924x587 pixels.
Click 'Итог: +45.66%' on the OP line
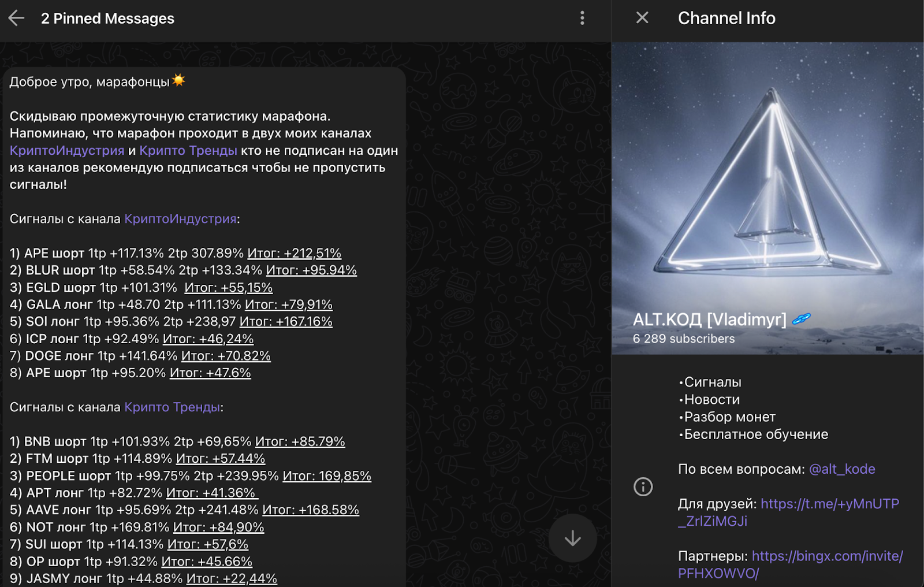click(x=207, y=562)
